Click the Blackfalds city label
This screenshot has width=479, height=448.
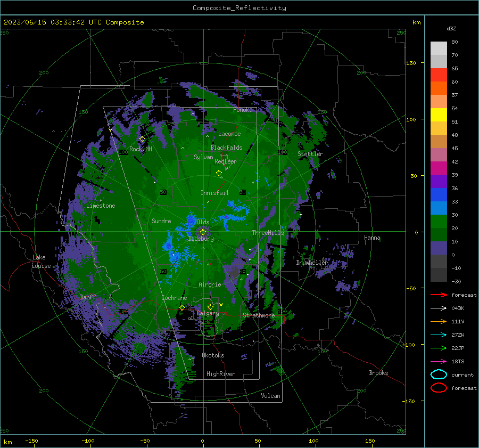click(x=226, y=148)
